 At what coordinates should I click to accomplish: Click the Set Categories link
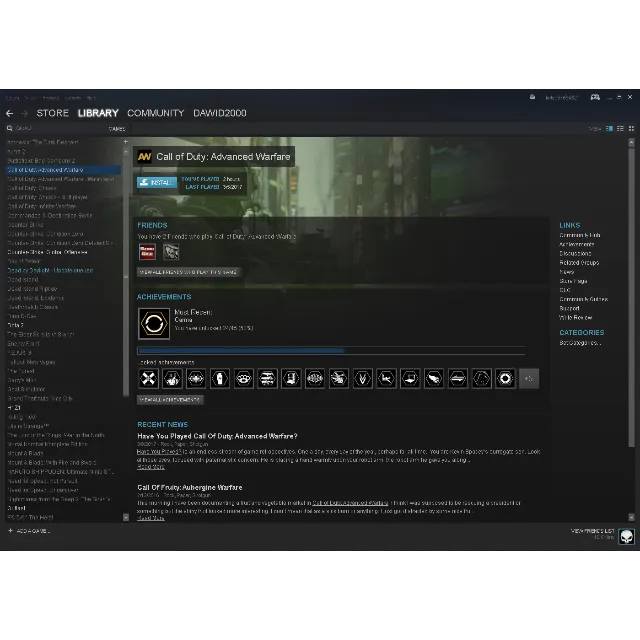[580, 343]
